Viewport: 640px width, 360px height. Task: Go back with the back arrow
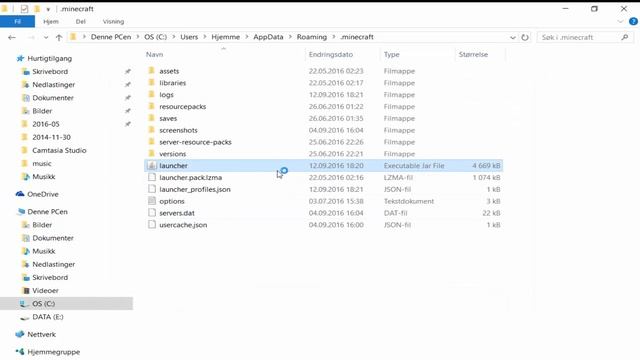click(12, 37)
